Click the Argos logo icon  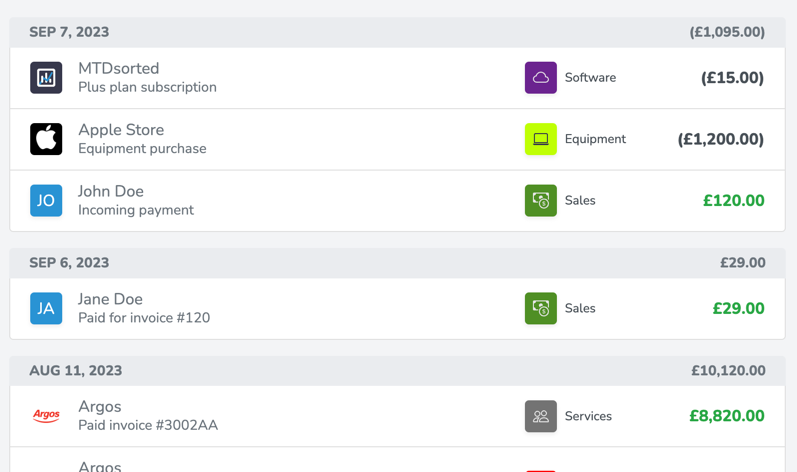click(46, 416)
